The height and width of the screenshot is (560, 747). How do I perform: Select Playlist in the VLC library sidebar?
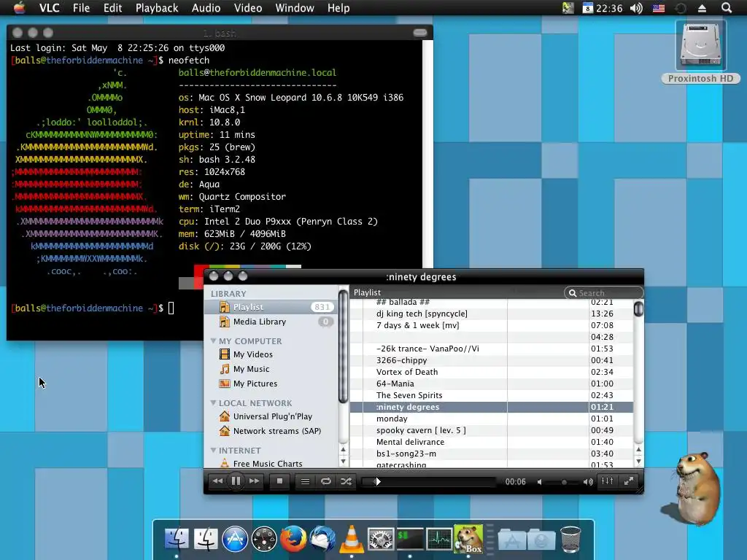[x=271, y=307]
